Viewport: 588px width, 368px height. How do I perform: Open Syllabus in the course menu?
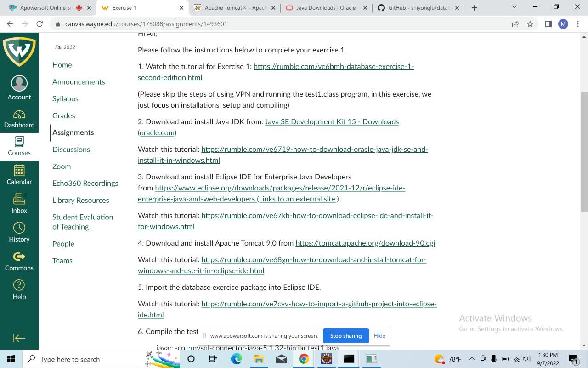[x=65, y=98]
